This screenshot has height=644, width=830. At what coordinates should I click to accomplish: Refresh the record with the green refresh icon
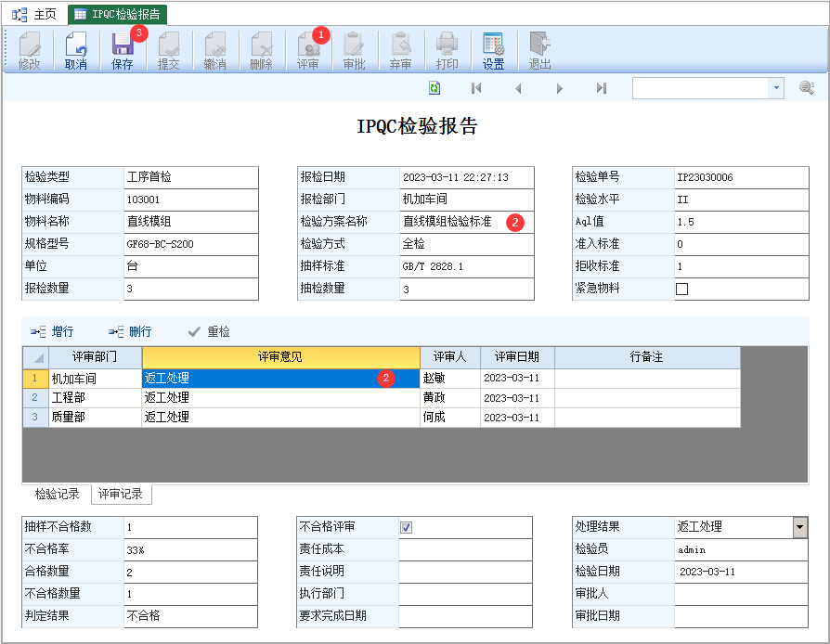point(434,88)
